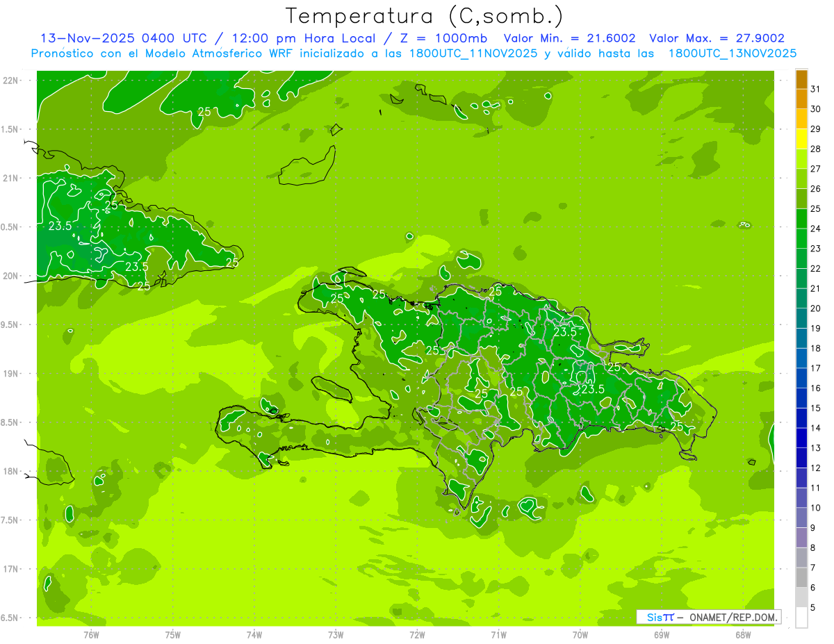
Task: Click longitude axis label "72W"
Action: coord(417,635)
